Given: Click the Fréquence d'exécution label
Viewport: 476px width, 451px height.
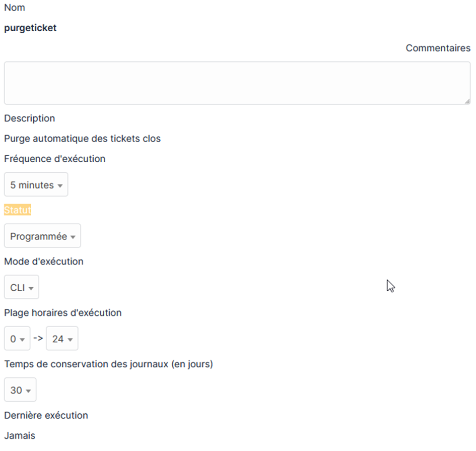Looking at the screenshot, I should [54, 159].
